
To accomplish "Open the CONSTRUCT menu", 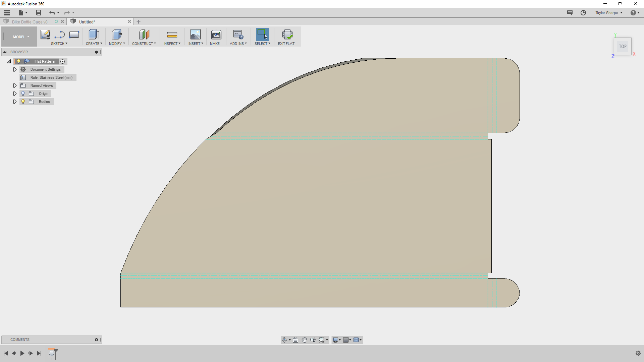I will pyautogui.click(x=144, y=44).
